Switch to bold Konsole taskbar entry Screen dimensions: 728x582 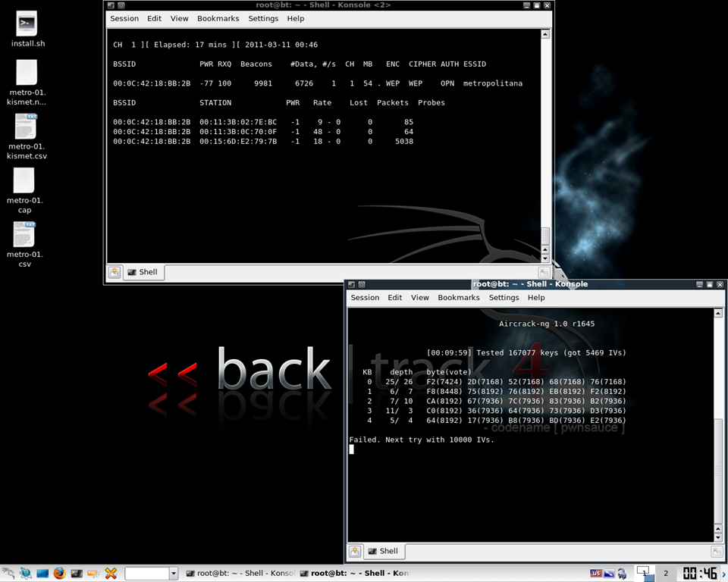355,574
